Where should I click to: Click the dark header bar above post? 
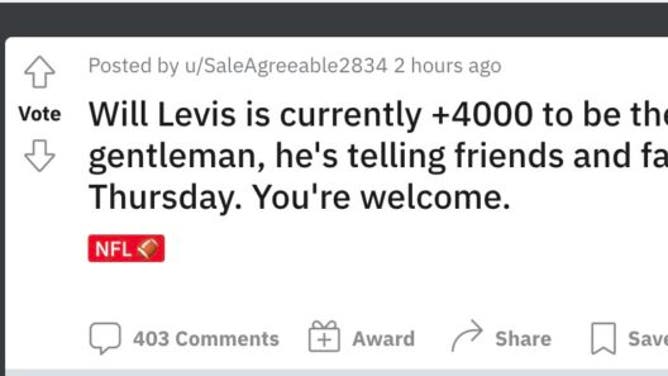coord(334,19)
